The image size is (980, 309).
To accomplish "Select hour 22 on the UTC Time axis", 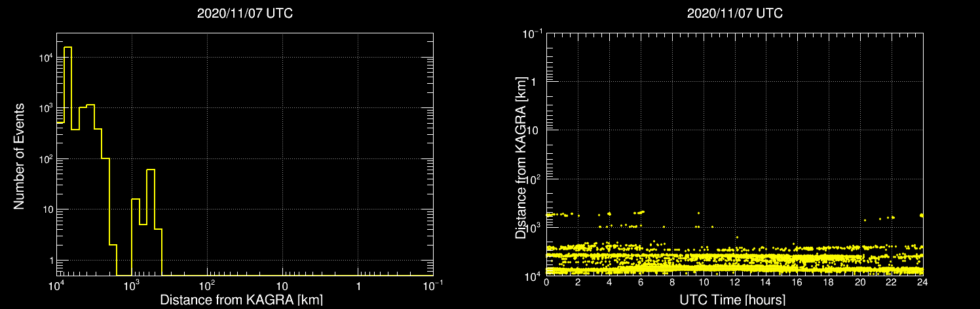I will point(892,283).
